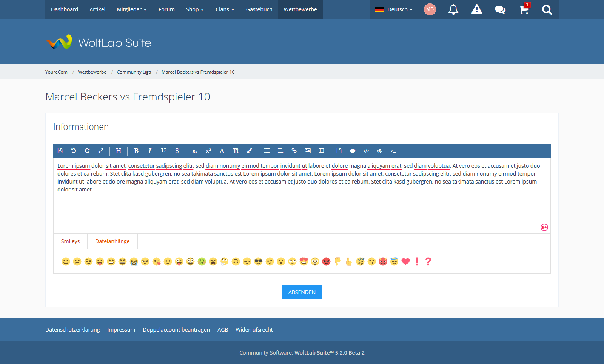Undo the last edit in the editor
This screenshot has height=364, width=604.
(74, 151)
